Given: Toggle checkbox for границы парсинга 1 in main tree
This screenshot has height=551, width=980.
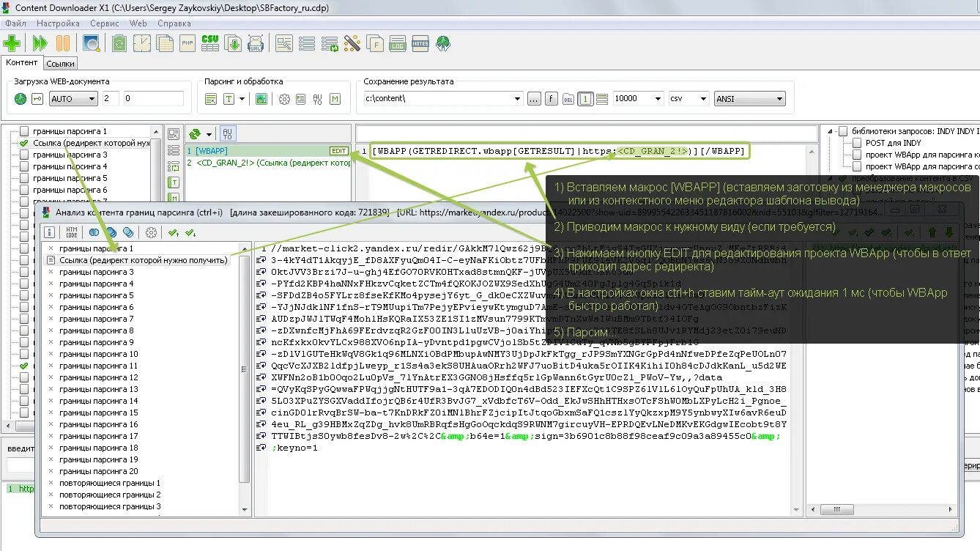Looking at the screenshot, I should pos(23,131).
